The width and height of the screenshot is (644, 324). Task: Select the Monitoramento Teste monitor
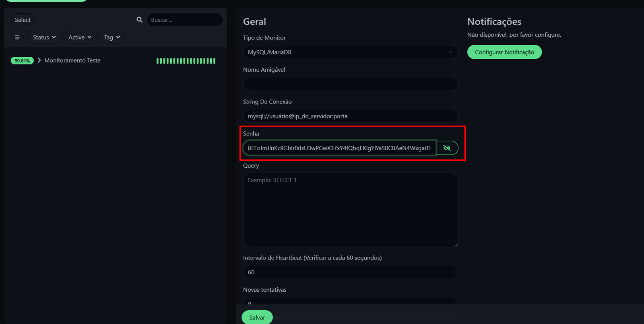click(72, 60)
